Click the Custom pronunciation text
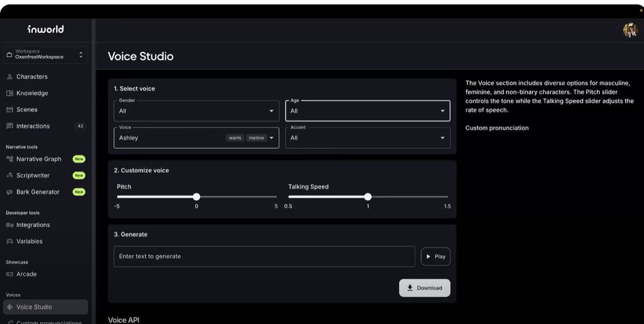 [497, 128]
